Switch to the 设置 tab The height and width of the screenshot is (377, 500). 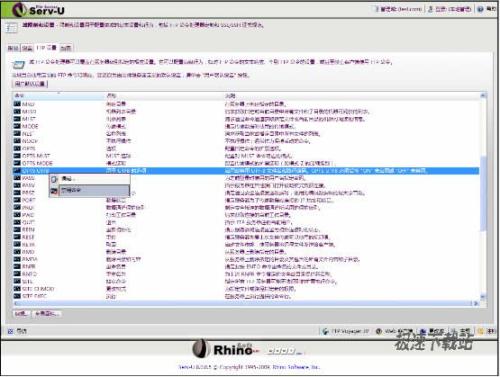coord(27,48)
